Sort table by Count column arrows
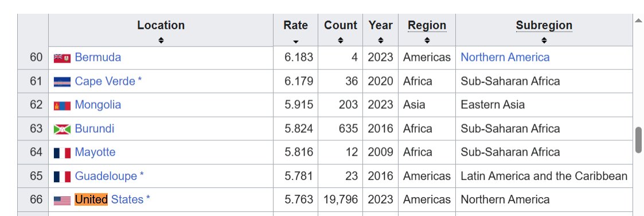This screenshot has height=216, width=644. [x=341, y=40]
